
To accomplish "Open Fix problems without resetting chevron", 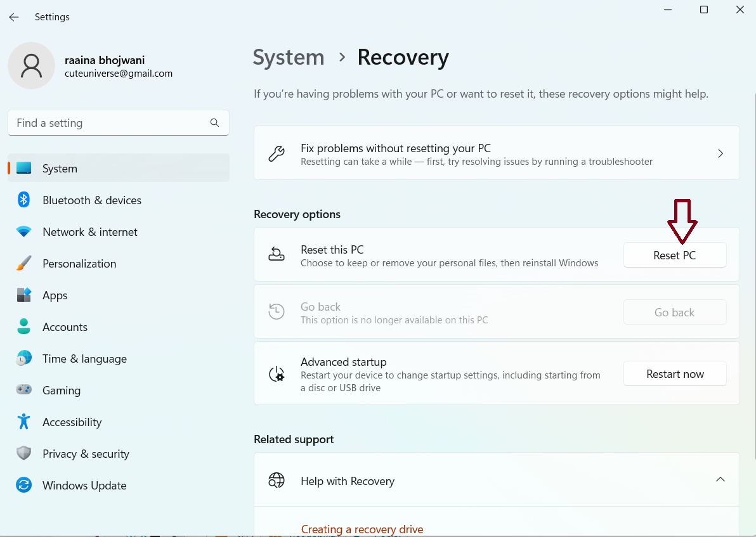I will tap(720, 153).
